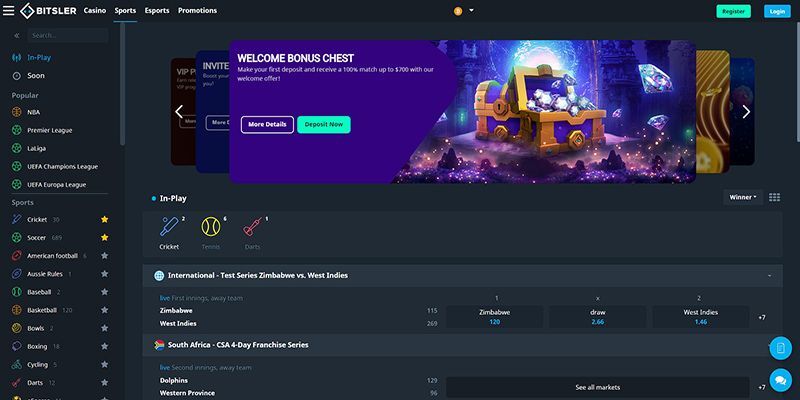This screenshot has width=800, height=400.
Task: Open the Casino tab
Action: tap(95, 11)
